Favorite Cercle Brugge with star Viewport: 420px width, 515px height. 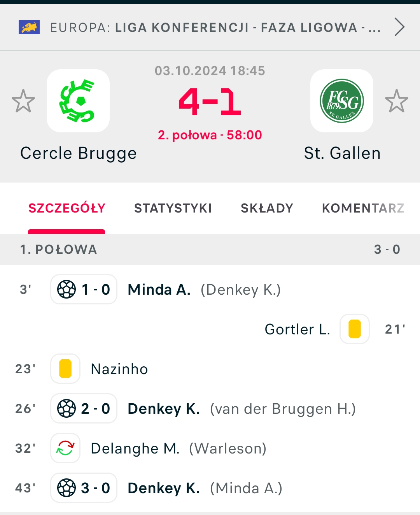pyautogui.click(x=23, y=101)
